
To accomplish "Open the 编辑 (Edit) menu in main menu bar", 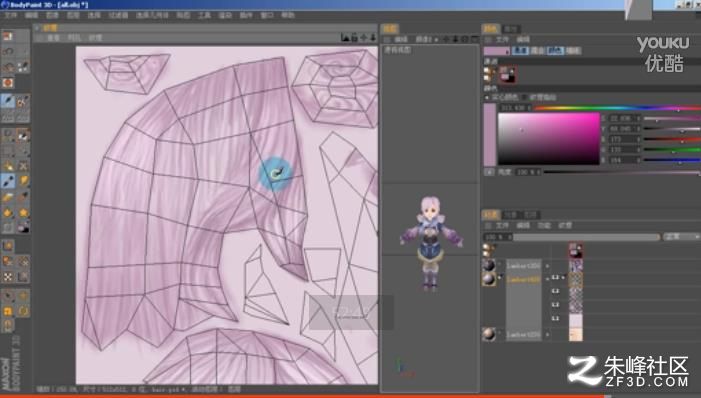I will pyautogui.click(x=31, y=15).
